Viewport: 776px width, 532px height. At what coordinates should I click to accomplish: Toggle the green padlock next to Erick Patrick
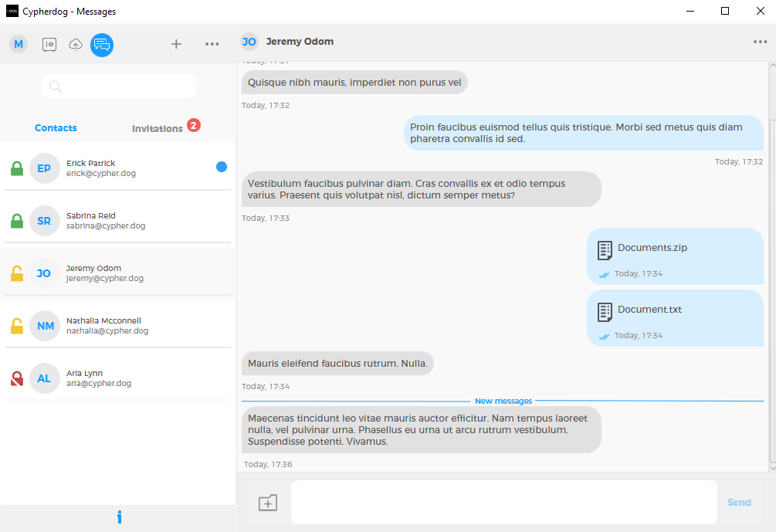pos(16,168)
